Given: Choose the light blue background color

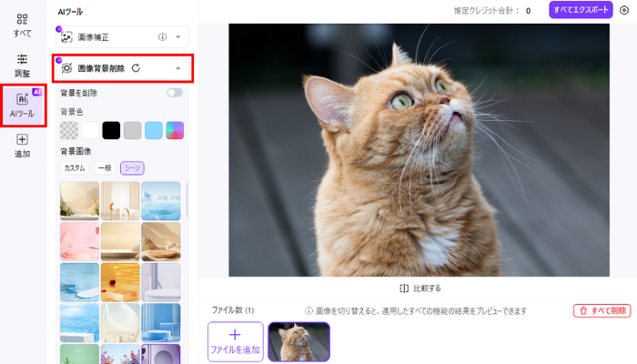Looking at the screenshot, I should (154, 130).
